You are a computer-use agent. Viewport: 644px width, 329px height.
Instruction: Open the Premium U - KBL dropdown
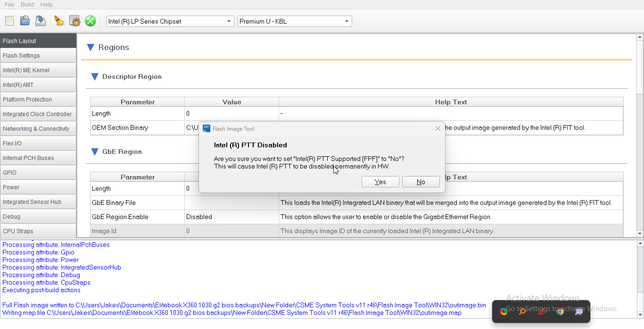click(295, 21)
